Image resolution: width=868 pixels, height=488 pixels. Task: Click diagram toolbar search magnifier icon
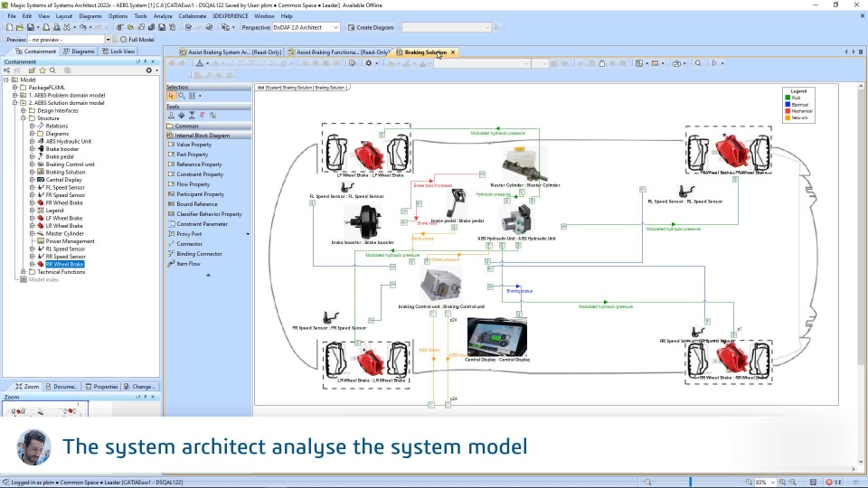click(x=698, y=63)
